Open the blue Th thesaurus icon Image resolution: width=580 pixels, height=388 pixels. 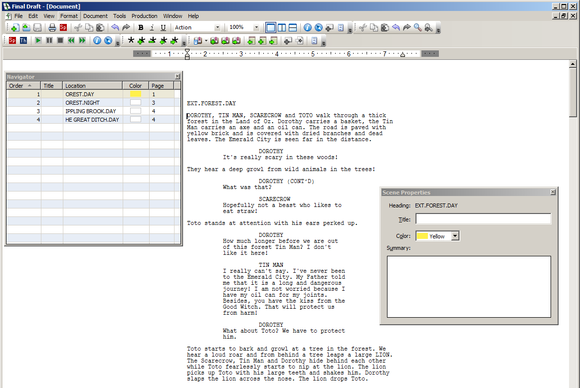[x=23, y=40]
